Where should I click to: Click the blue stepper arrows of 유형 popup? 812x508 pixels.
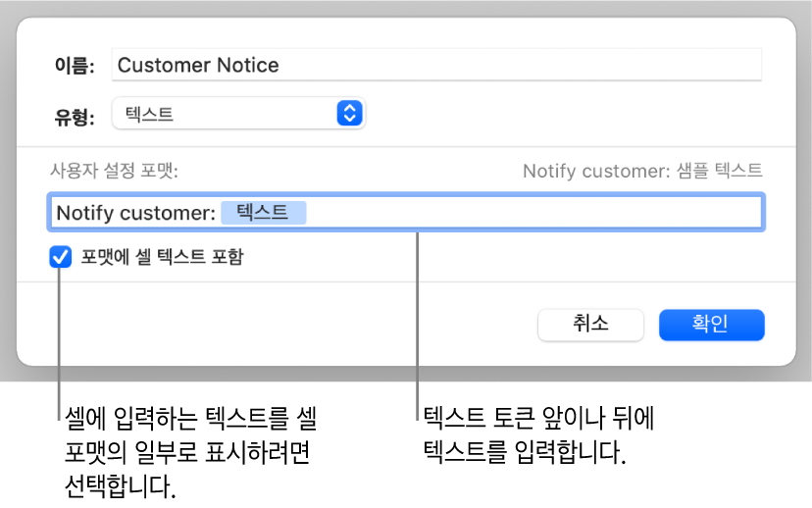349,113
